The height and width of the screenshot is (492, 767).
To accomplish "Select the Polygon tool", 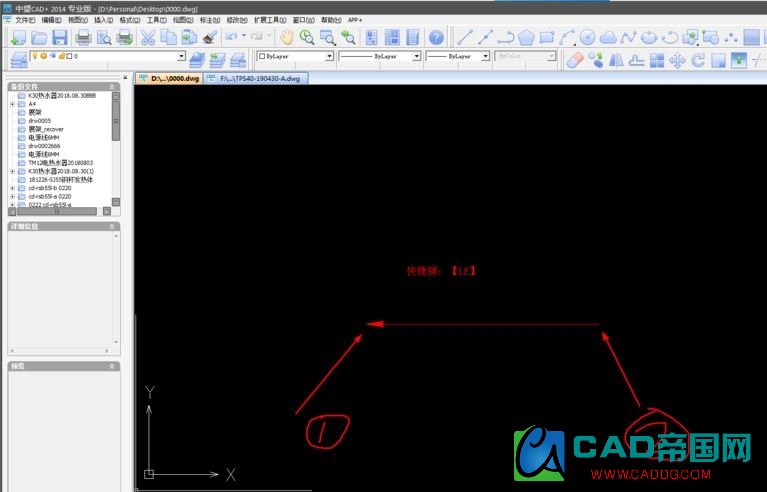I will [526, 37].
